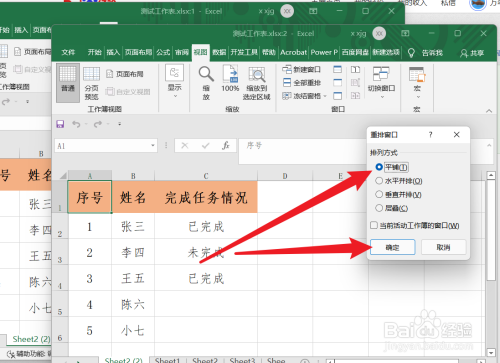500x363 pixels.
Task: Click the Insert Function fx icon
Action: click(x=226, y=146)
